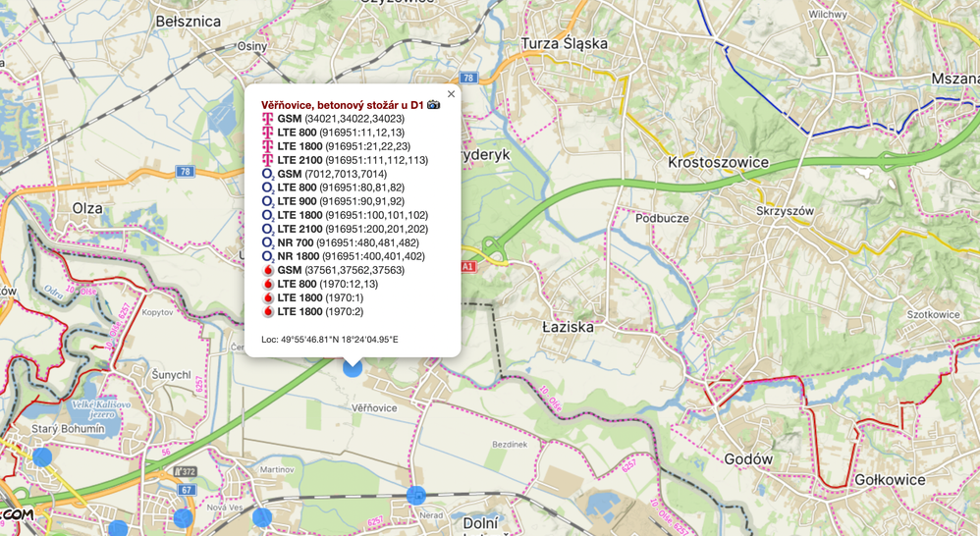This screenshot has width=980, height=536.
Task: Click the O2 logo beside LTE 900
Action: (268, 202)
